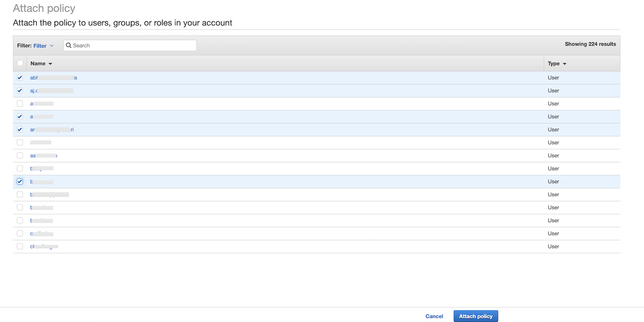Click the sort arrow beside the Type column
The height and width of the screenshot is (322, 644).
click(x=564, y=64)
